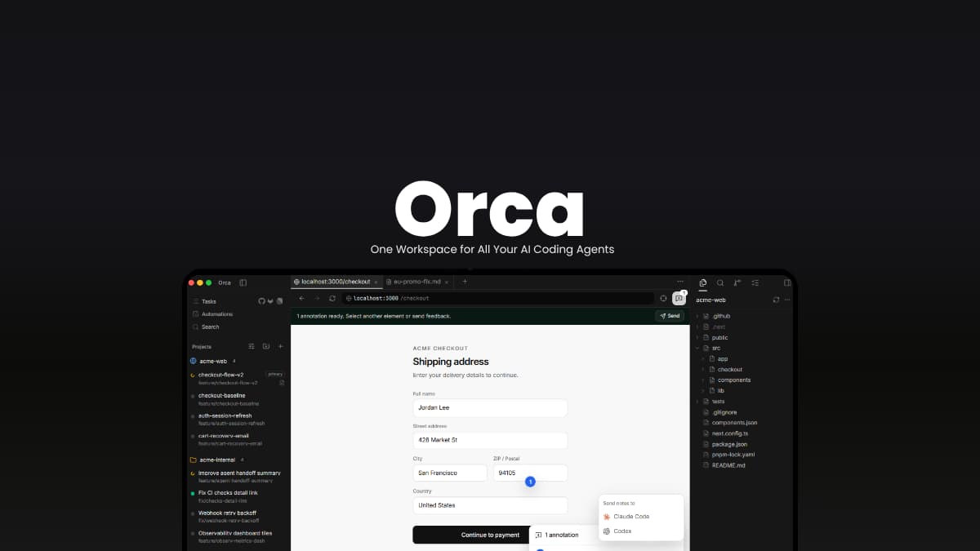Open the checks list icon in right panel
980x551 pixels.
(x=755, y=282)
